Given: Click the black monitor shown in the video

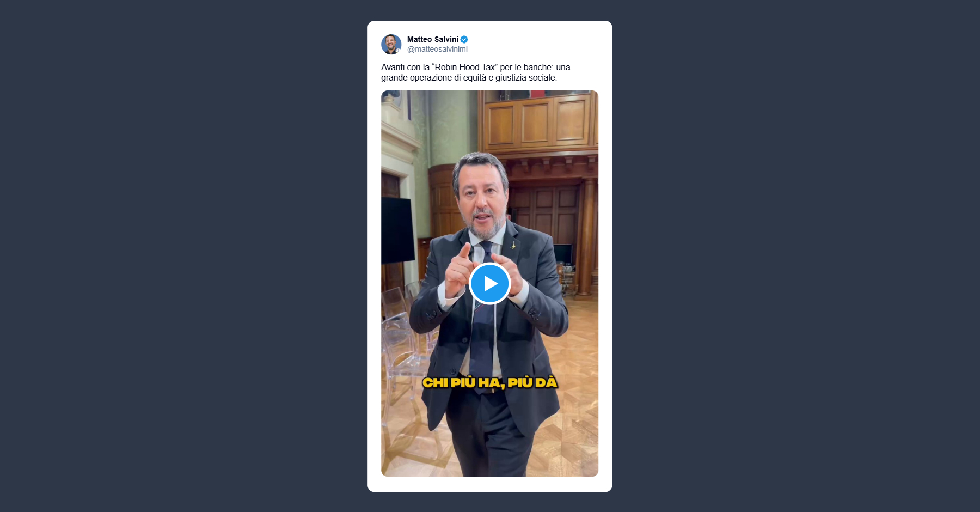Looking at the screenshot, I should (x=397, y=230).
